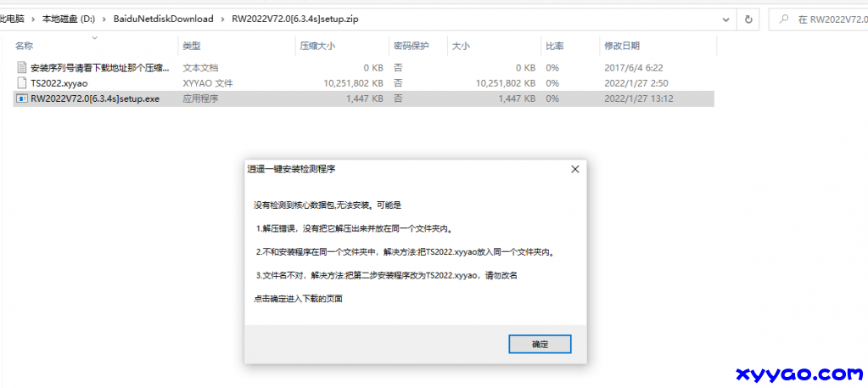This screenshot has height=388, width=868.
Task: Click the 密码保护 column header
Action: 411,46
